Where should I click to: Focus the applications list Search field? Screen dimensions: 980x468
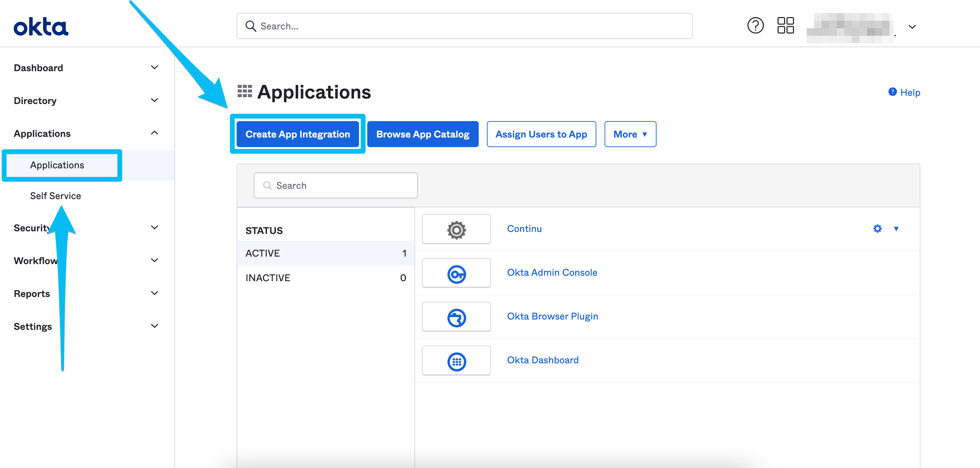tap(335, 186)
